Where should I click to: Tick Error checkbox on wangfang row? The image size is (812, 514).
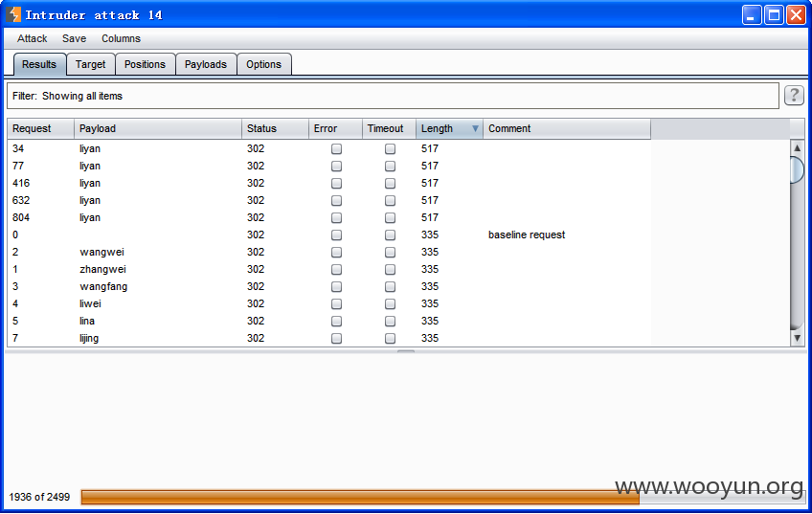pos(336,287)
